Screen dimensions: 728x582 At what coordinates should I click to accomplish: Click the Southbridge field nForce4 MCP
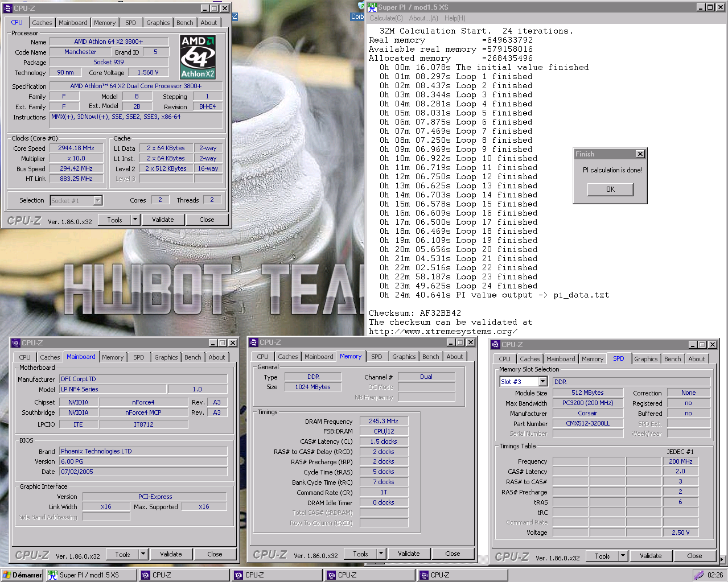coord(143,412)
